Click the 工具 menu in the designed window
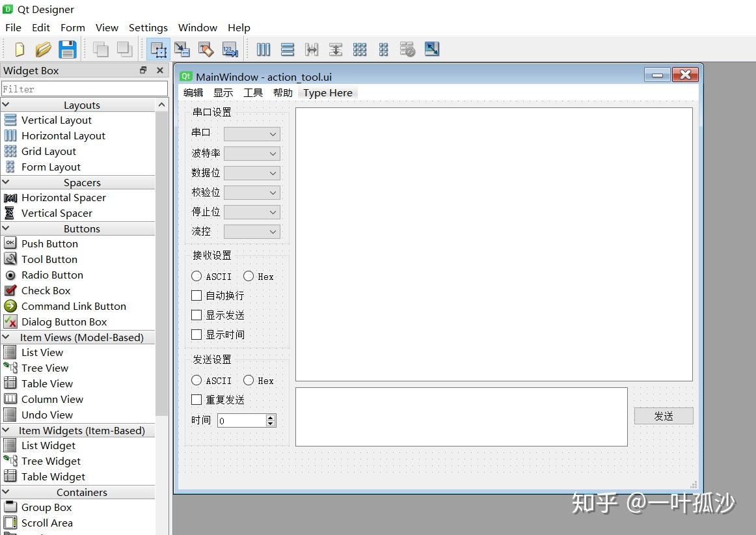 253,92
